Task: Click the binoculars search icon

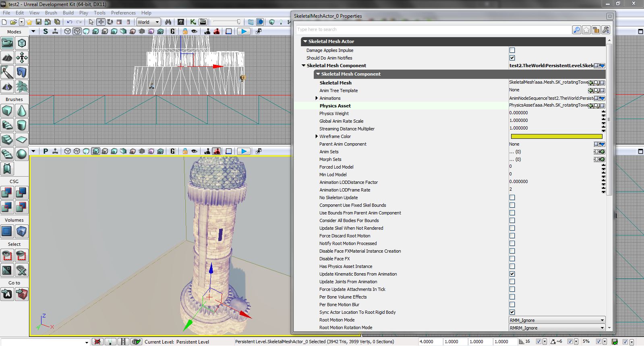Action: click(x=168, y=22)
